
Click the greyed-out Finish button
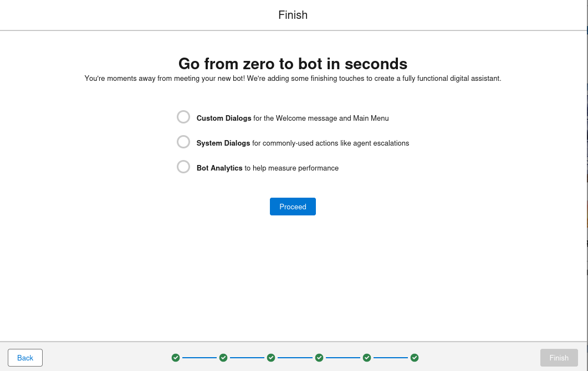tap(559, 358)
